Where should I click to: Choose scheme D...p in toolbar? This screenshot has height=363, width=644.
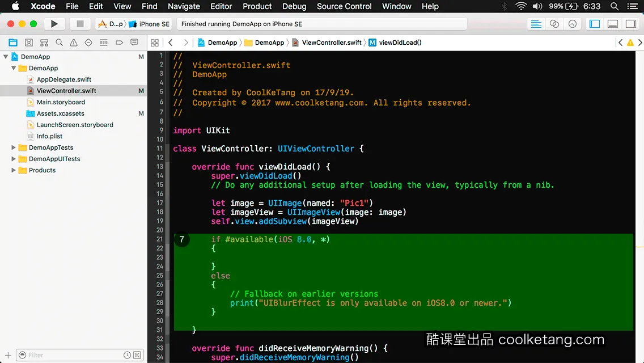pyautogui.click(x=111, y=24)
